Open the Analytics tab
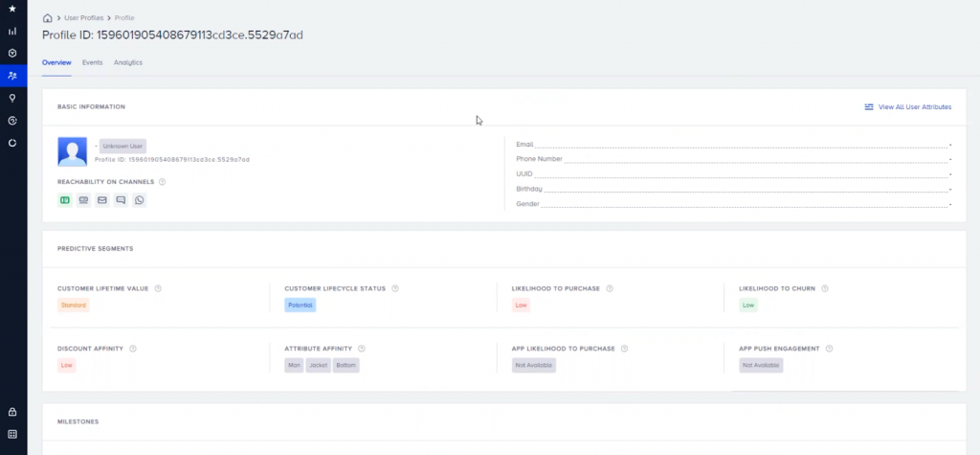 point(128,62)
